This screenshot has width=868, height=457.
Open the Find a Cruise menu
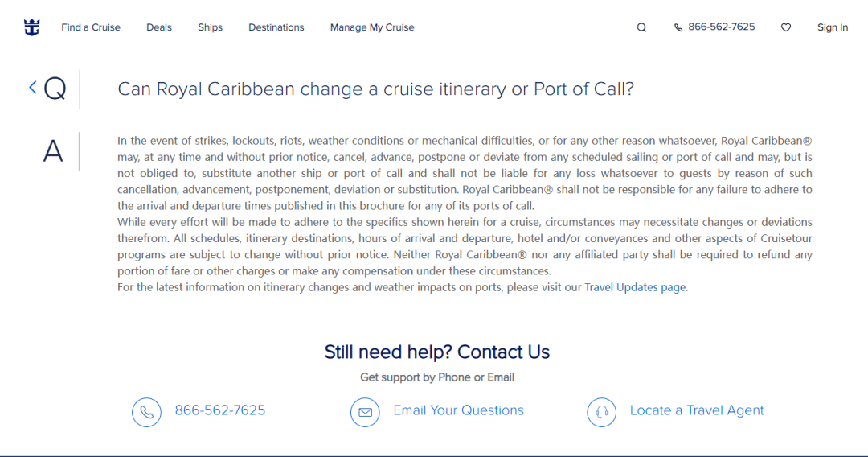pyautogui.click(x=91, y=27)
